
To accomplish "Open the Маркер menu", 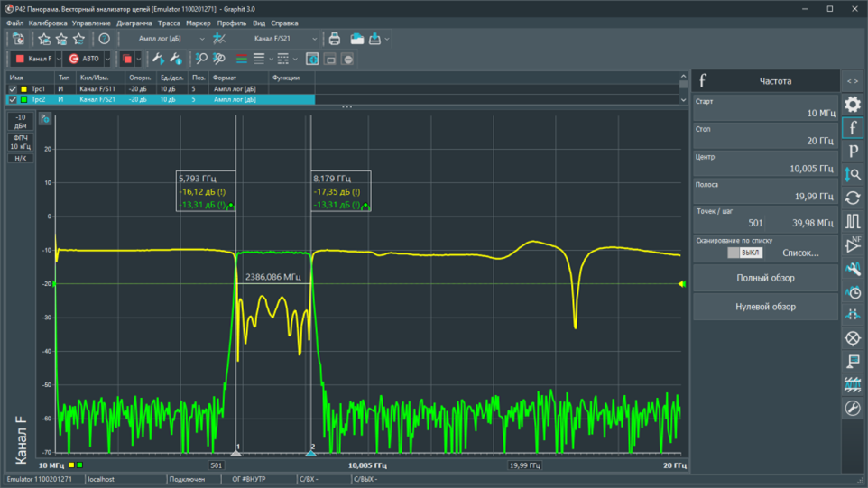I will [x=199, y=23].
